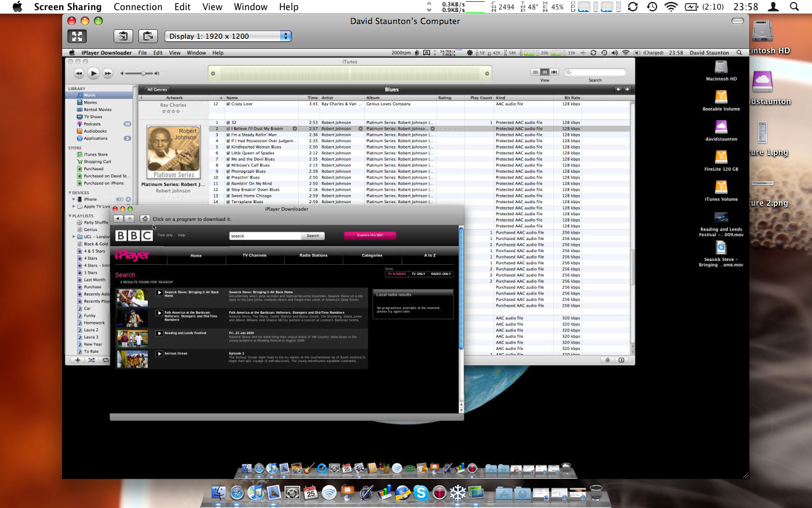Uncheck 'Little Queen of Spades'
Screen dimensions: 812x508
pyautogui.click(x=228, y=153)
